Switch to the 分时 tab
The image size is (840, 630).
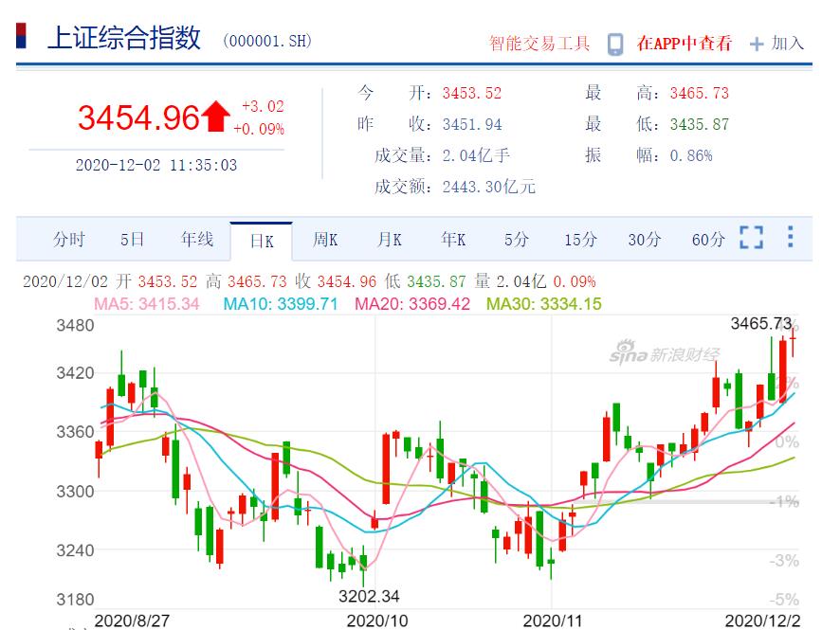[69, 240]
